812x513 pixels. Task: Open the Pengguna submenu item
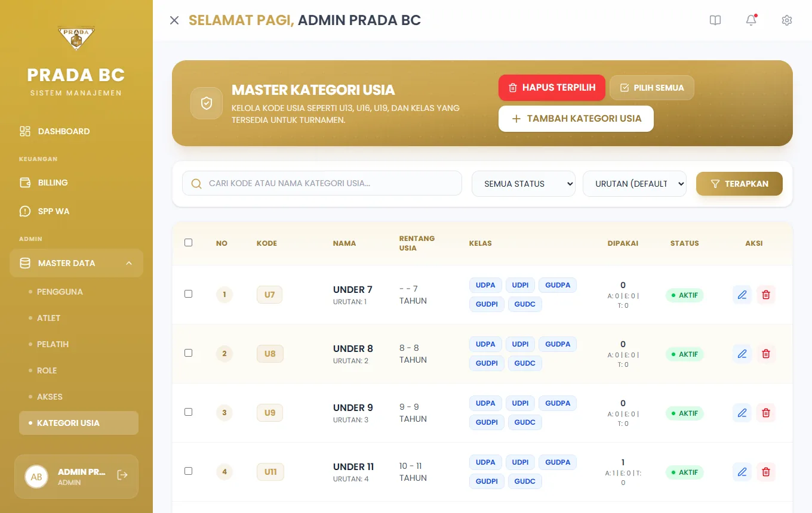point(79,292)
